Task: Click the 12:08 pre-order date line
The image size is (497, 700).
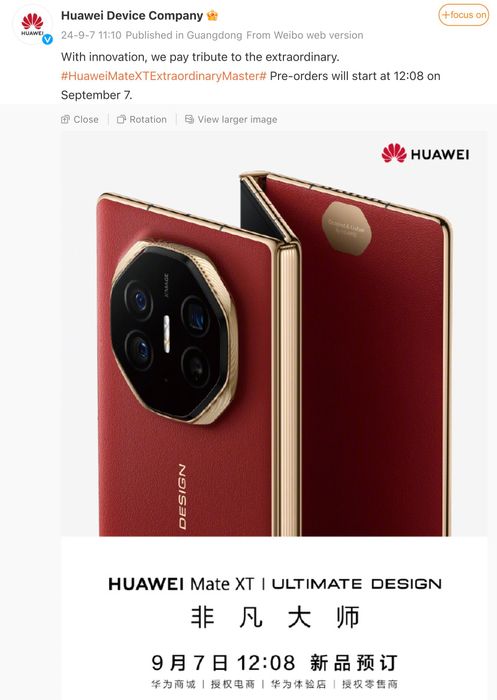Action: 275,662
